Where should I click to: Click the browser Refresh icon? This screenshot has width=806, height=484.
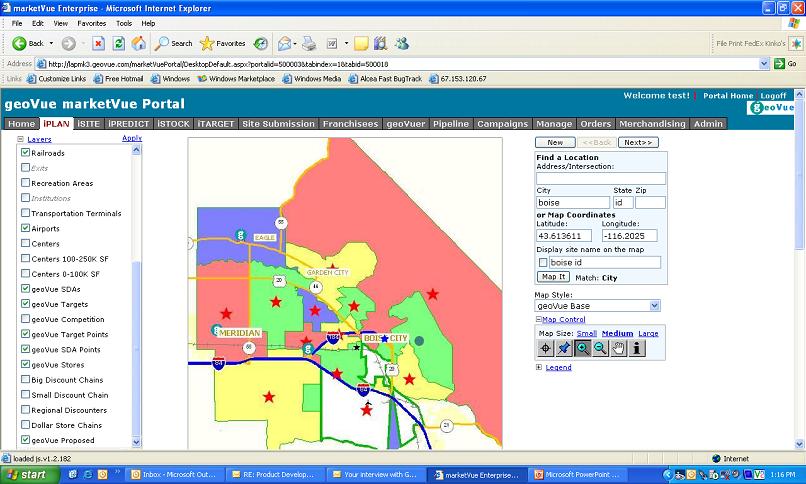pos(119,44)
